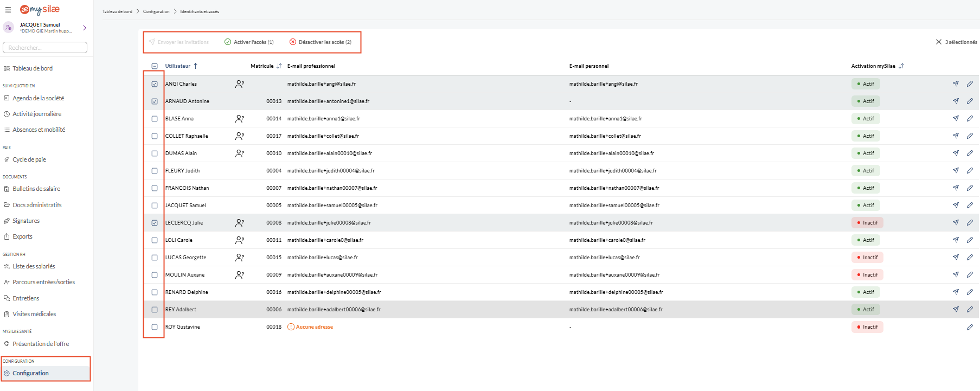Send invitation icon for REY Adalbert

(956, 309)
